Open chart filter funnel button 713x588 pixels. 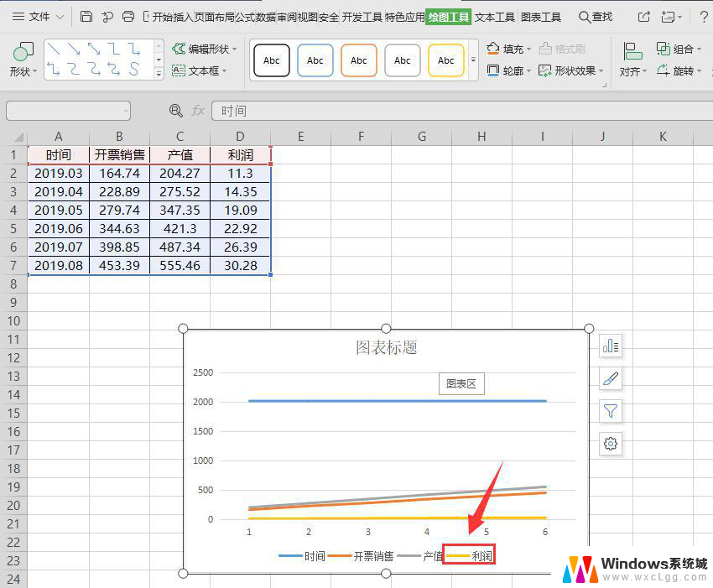click(x=610, y=411)
